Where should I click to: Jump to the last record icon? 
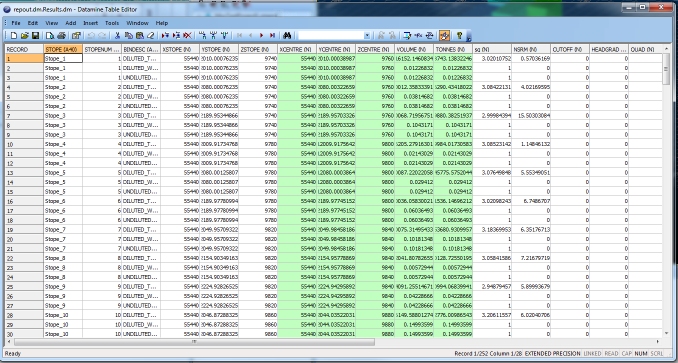272,35
